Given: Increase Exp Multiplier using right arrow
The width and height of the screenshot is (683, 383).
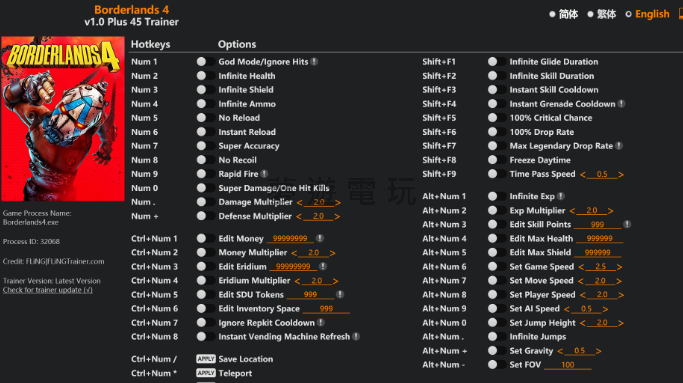Looking at the screenshot, I should [x=611, y=211].
